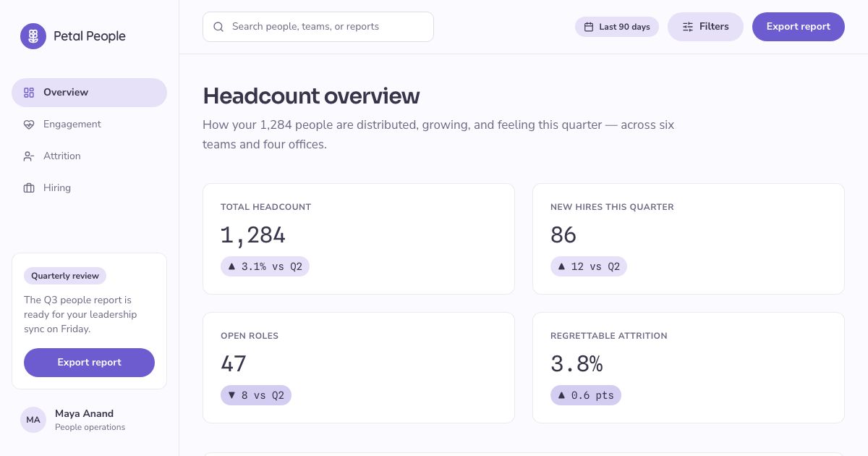Open the Attrition section
The height and width of the screenshot is (456, 868).
click(89, 156)
